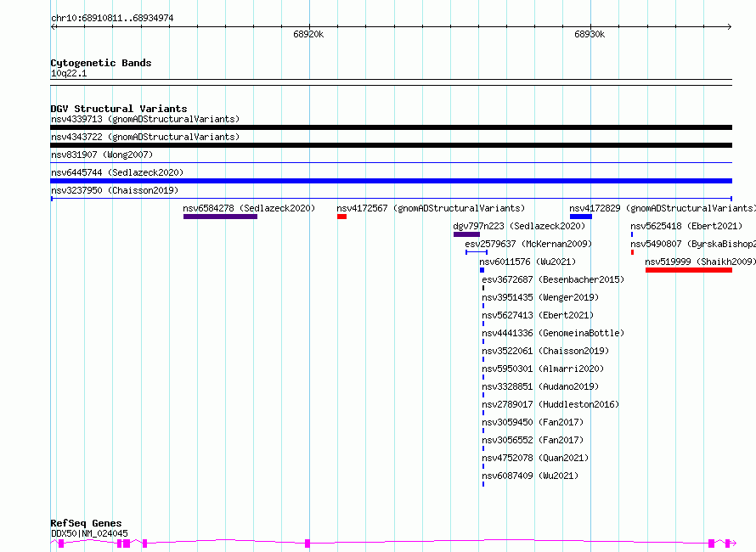The width and height of the screenshot is (756, 552).
Task: Select the esv3672687 (Besenbacher2015) label
Action: 553,279
